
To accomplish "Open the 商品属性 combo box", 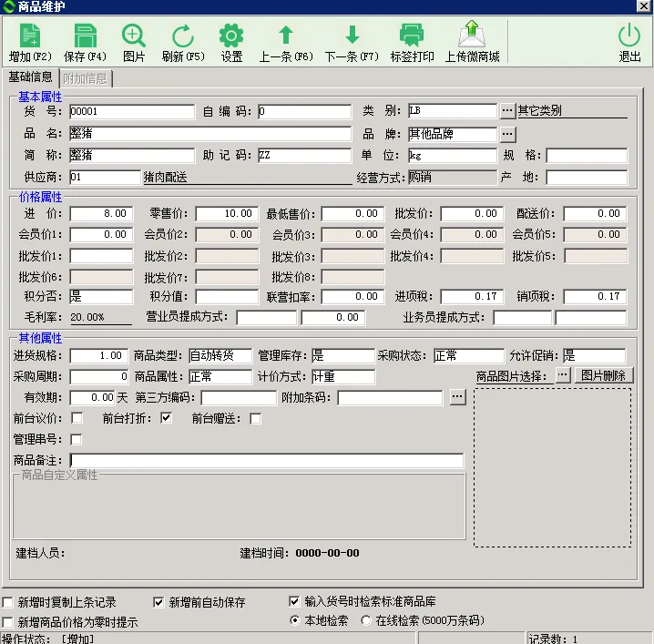I will (220, 376).
